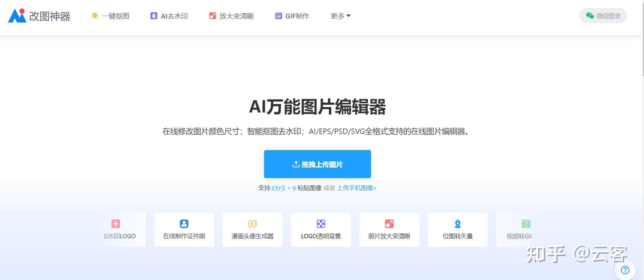
Task: Open the 一键抠图 menu item
Action: (x=116, y=16)
